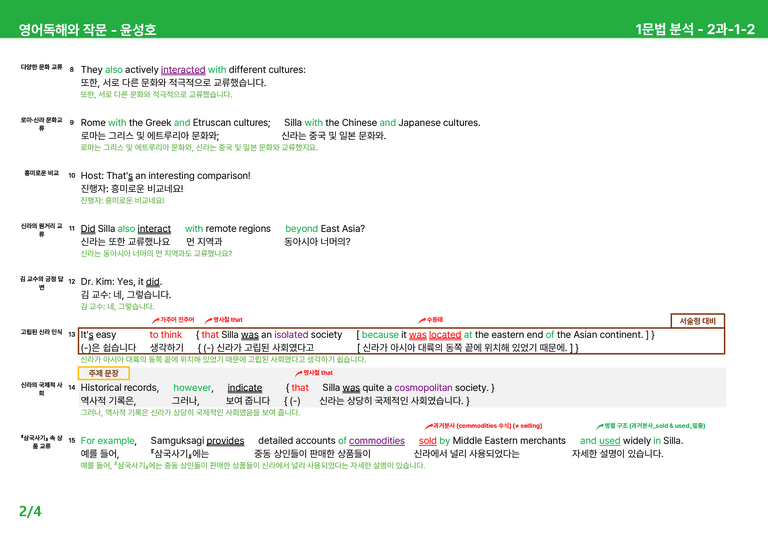Click the phrase 'East Asia?'
The height and width of the screenshot is (543, 768).
click(343, 229)
